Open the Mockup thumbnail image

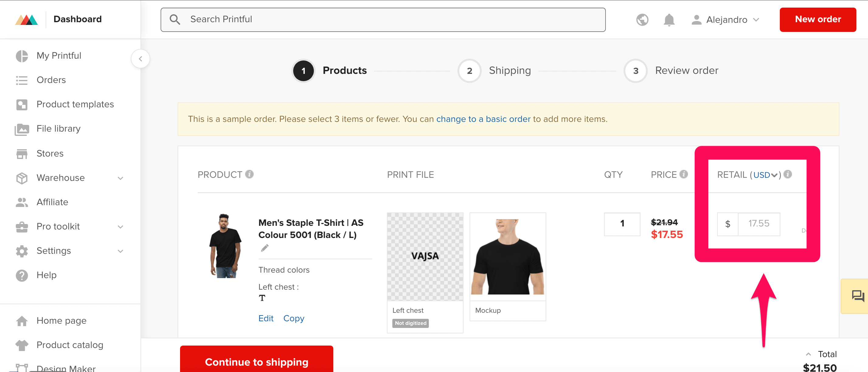pos(508,257)
